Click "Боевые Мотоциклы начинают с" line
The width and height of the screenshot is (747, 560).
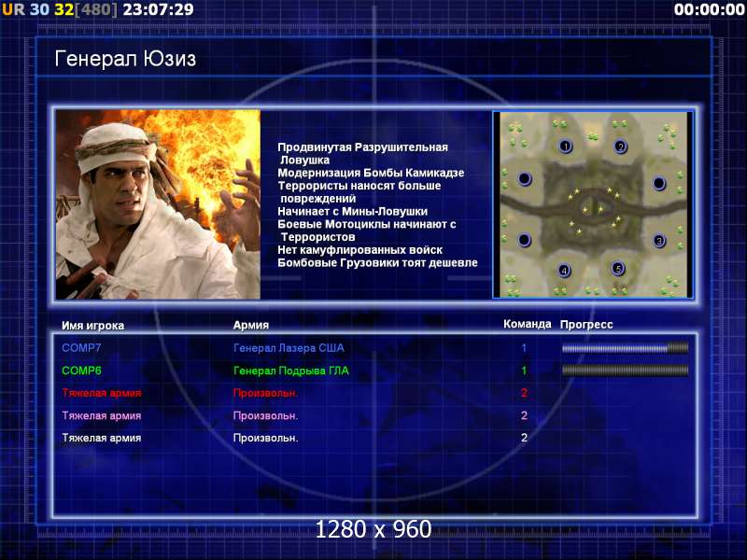[367, 224]
